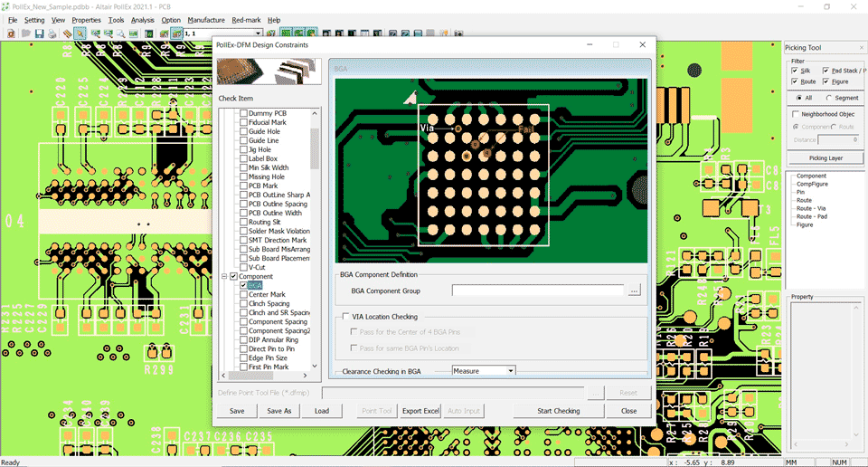The height and width of the screenshot is (467, 868).
Task: Collapse the Component tree node
Action: (x=224, y=276)
